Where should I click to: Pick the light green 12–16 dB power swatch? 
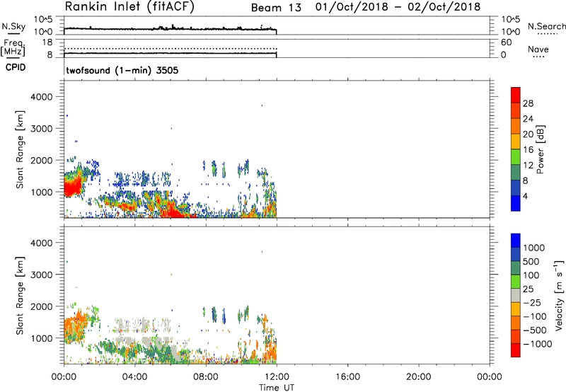[x=516, y=156]
